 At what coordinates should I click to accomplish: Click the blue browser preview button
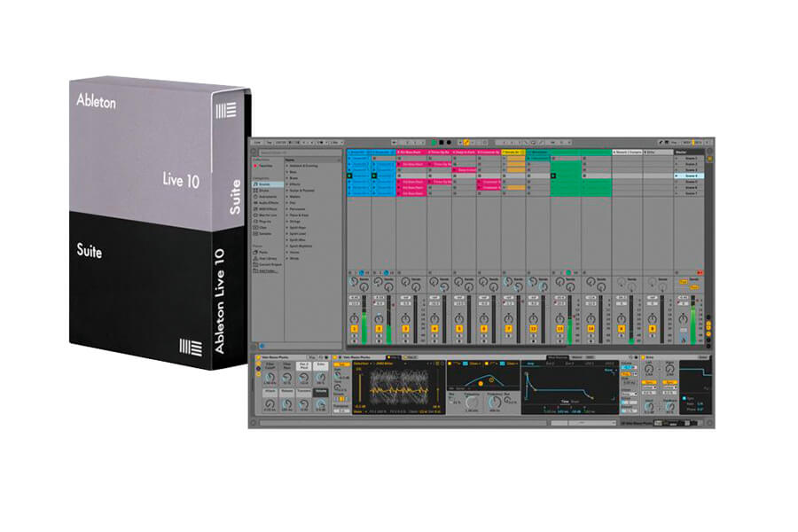coord(262,346)
